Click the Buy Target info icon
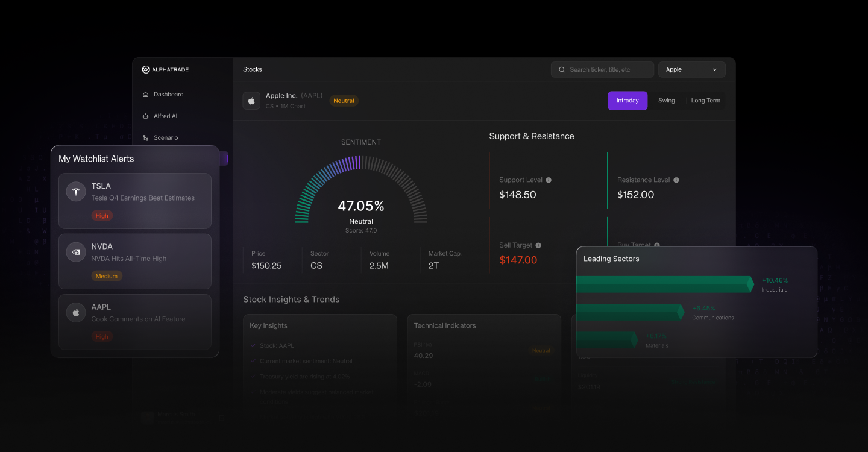The height and width of the screenshot is (452, 868). tap(657, 245)
